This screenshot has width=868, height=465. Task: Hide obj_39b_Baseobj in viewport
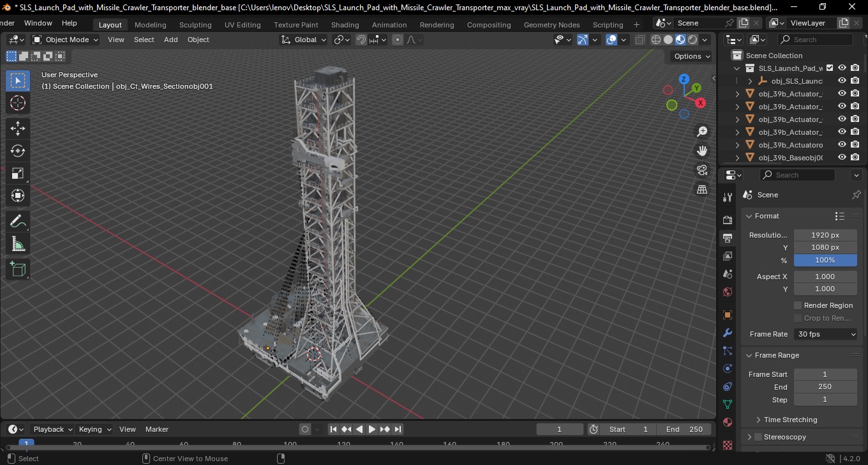[x=842, y=157]
